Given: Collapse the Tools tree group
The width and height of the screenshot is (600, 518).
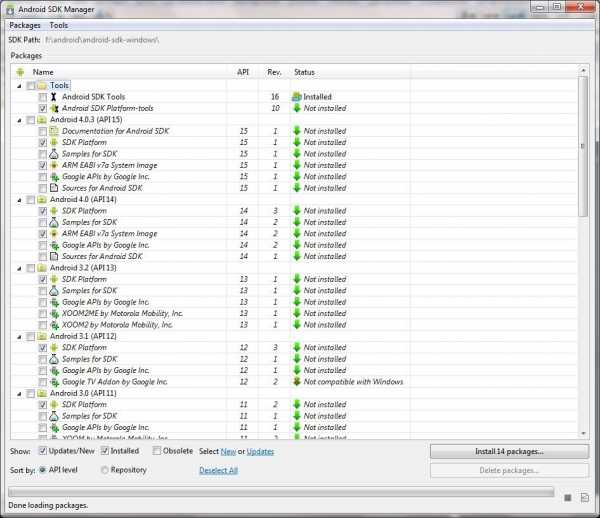Looking at the screenshot, I should pyautogui.click(x=18, y=86).
